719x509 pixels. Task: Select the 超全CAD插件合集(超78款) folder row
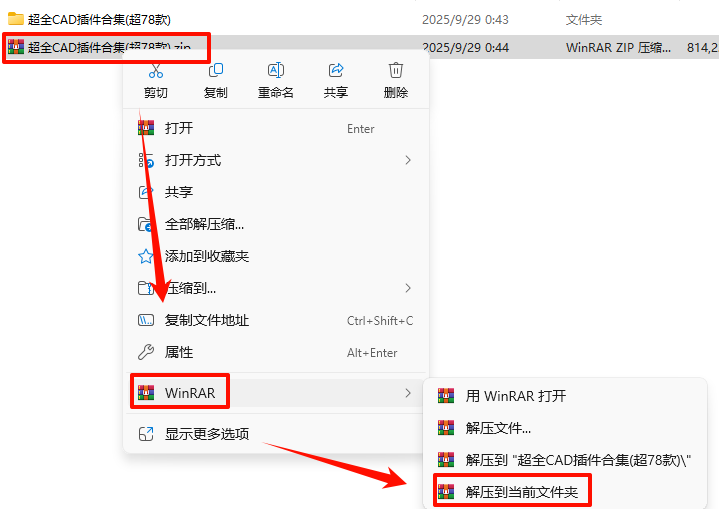tap(360, 19)
